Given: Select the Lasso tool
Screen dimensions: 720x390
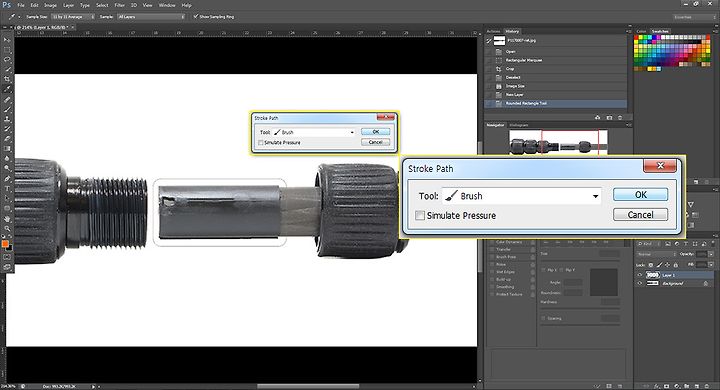Looking at the screenshot, I should [x=7, y=59].
